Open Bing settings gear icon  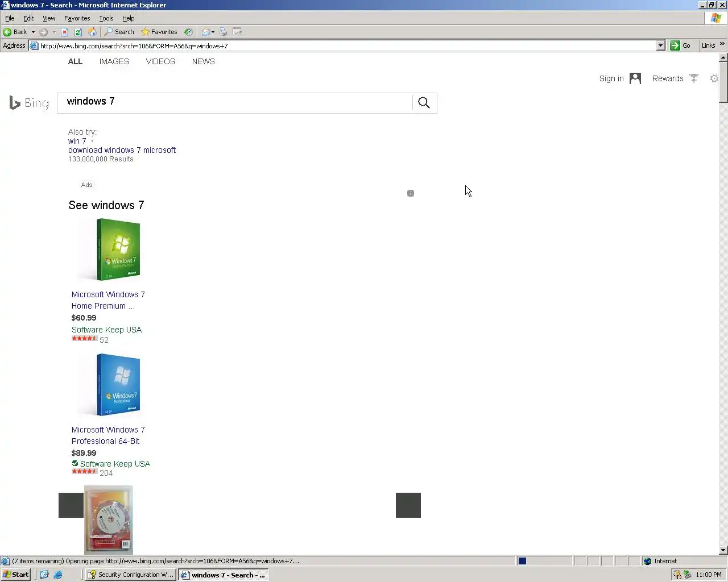(714, 78)
